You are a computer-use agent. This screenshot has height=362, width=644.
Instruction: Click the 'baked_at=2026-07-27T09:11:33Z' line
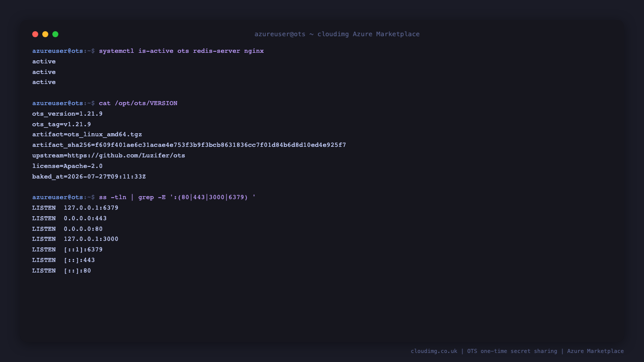pyautogui.click(x=89, y=177)
